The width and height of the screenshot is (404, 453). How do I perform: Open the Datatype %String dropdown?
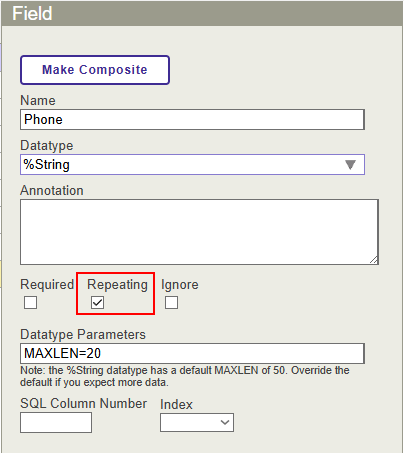click(x=192, y=164)
